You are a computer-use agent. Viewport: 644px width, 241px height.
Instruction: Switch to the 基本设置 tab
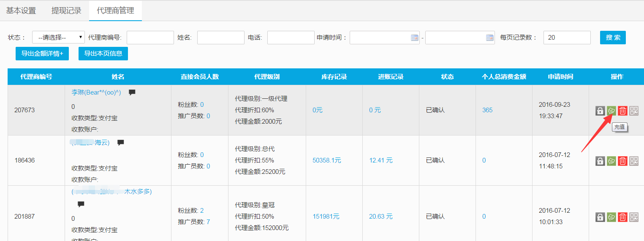click(21, 11)
